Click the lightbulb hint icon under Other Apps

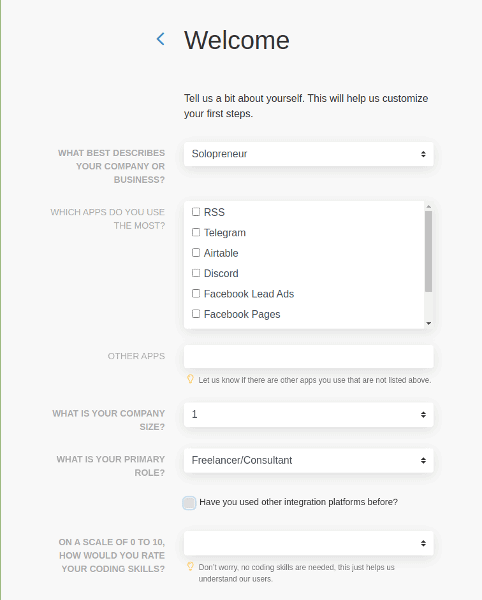pyautogui.click(x=190, y=379)
